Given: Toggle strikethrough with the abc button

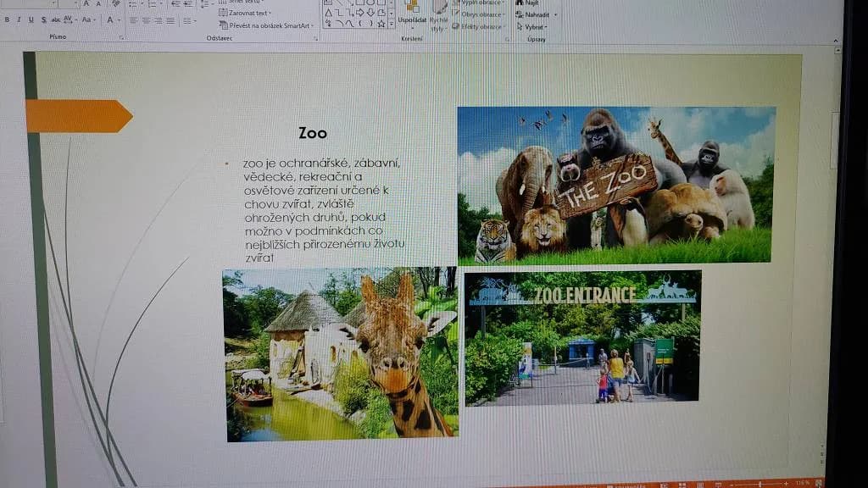Looking at the screenshot, I should [x=56, y=19].
